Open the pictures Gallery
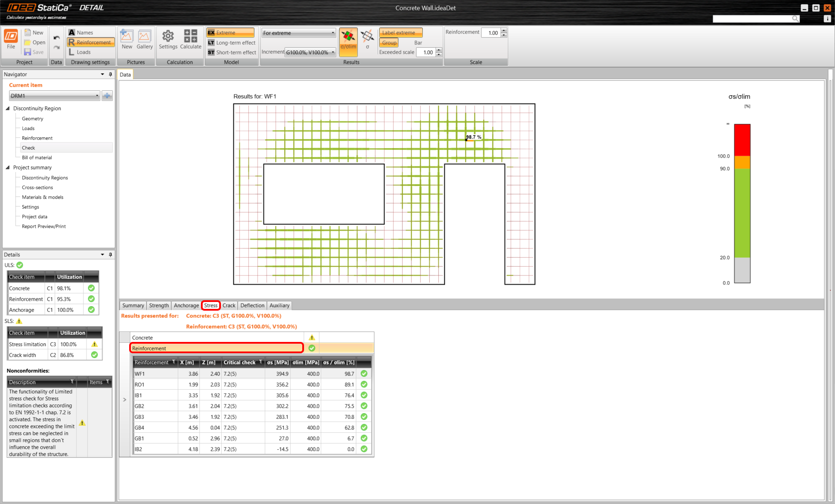The height and width of the screenshot is (504, 835). pyautogui.click(x=144, y=39)
